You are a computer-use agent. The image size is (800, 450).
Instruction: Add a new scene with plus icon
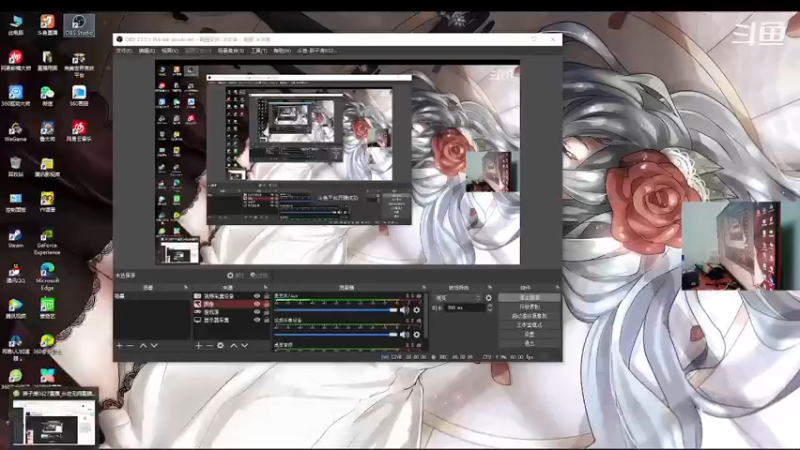coord(119,345)
